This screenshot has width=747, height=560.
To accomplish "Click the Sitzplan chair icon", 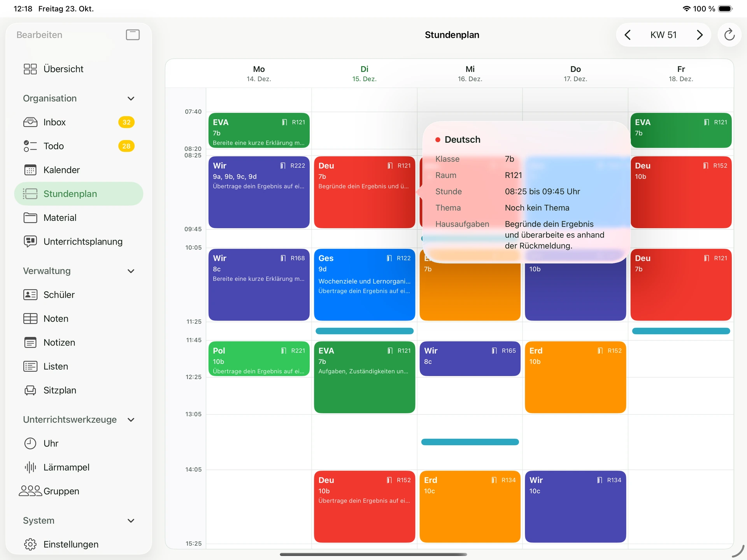I will coord(30,390).
